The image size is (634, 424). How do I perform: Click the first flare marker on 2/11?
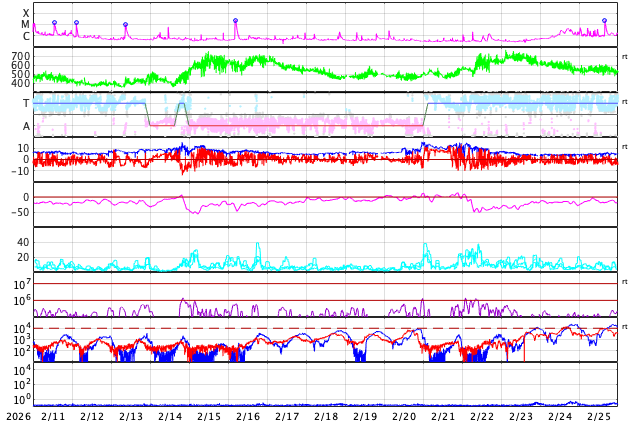click(x=54, y=22)
